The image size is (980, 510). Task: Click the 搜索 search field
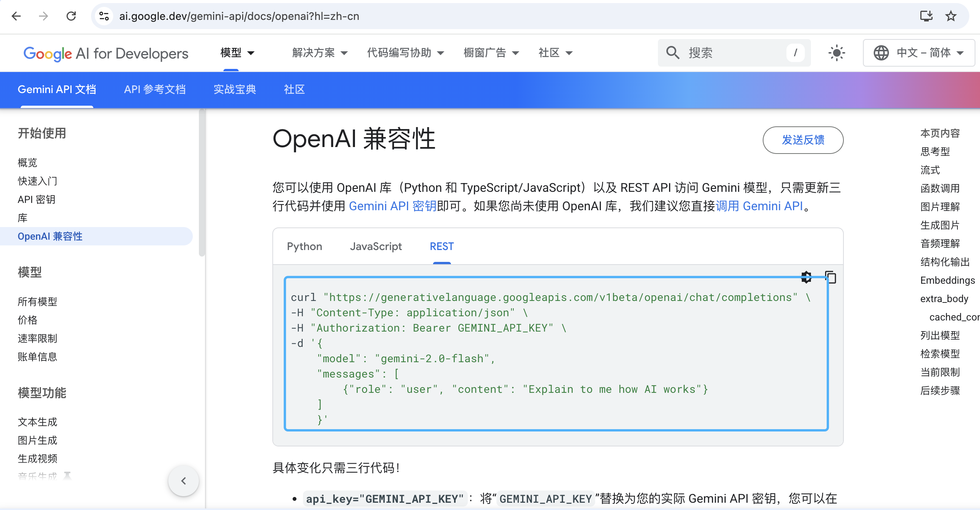pyautogui.click(x=734, y=53)
